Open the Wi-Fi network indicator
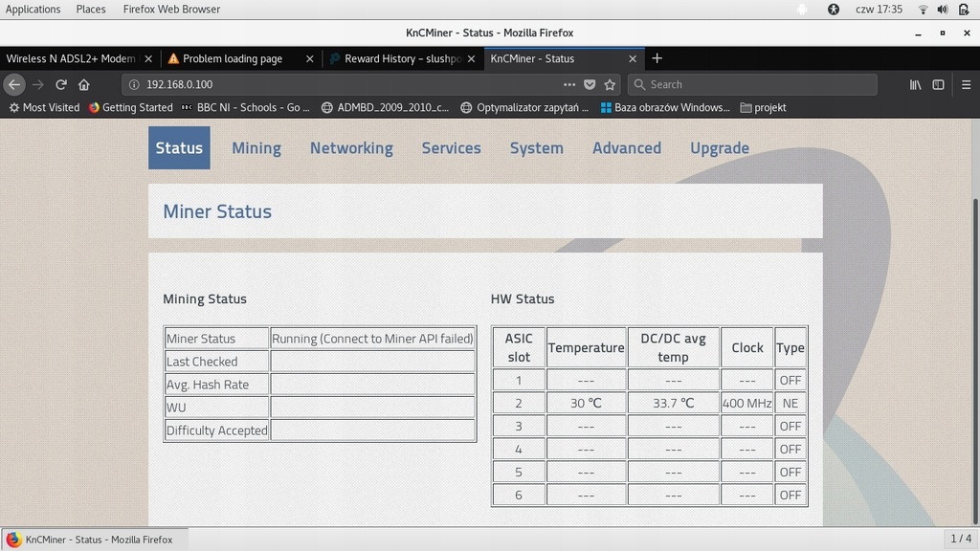The height and width of the screenshot is (551, 980). pos(923,10)
